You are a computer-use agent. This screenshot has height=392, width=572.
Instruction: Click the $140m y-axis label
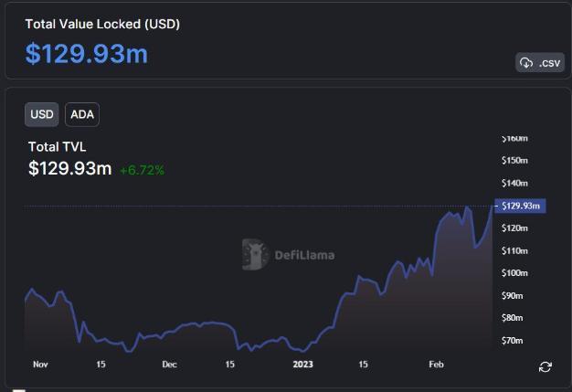[x=514, y=183]
